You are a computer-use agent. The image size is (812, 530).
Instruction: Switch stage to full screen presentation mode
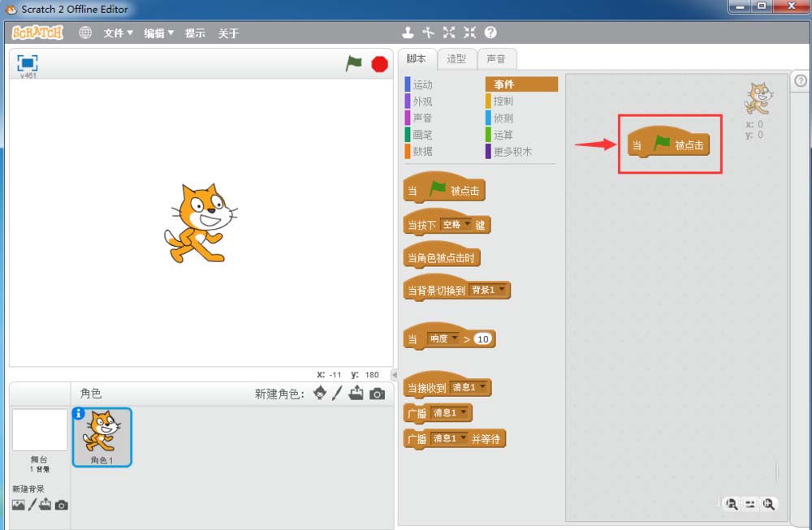coord(28,63)
